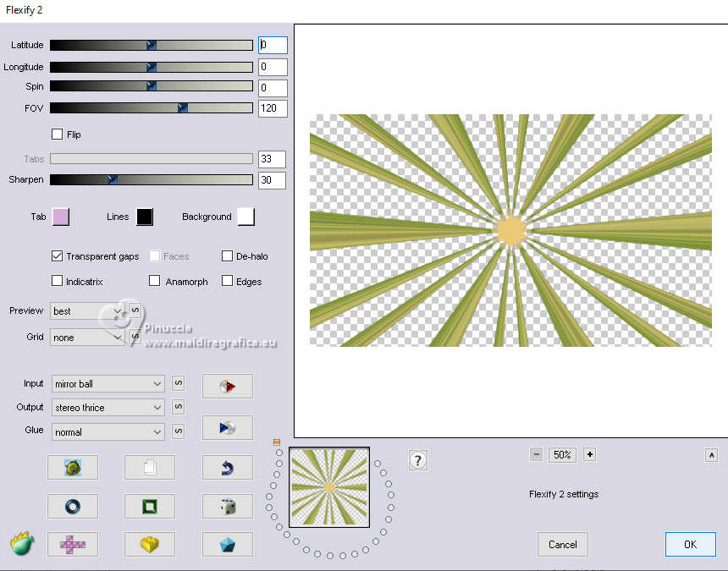Click the Longitude slider track
Screen dimensions: 728x571
click(152, 67)
